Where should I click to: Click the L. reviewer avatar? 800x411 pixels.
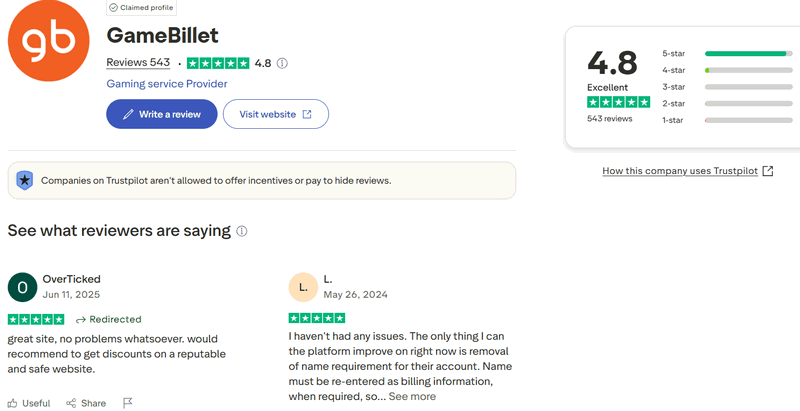point(303,288)
